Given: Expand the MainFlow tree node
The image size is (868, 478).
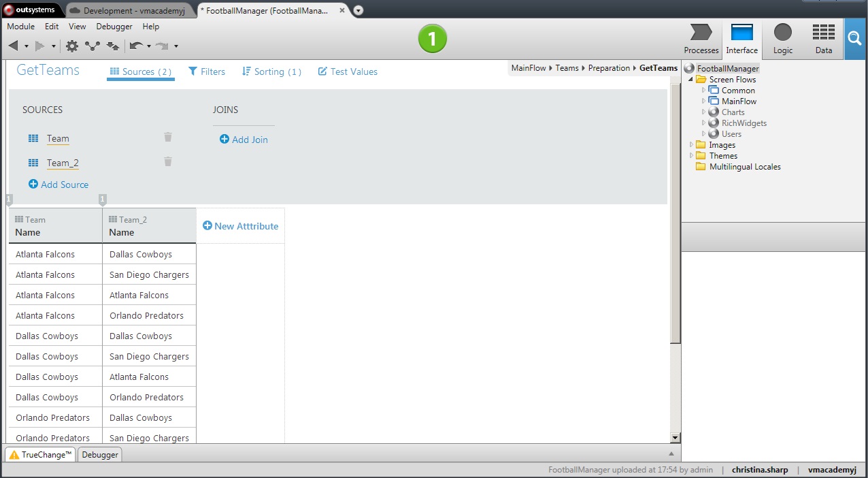Looking at the screenshot, I should [x=704, y=101].
